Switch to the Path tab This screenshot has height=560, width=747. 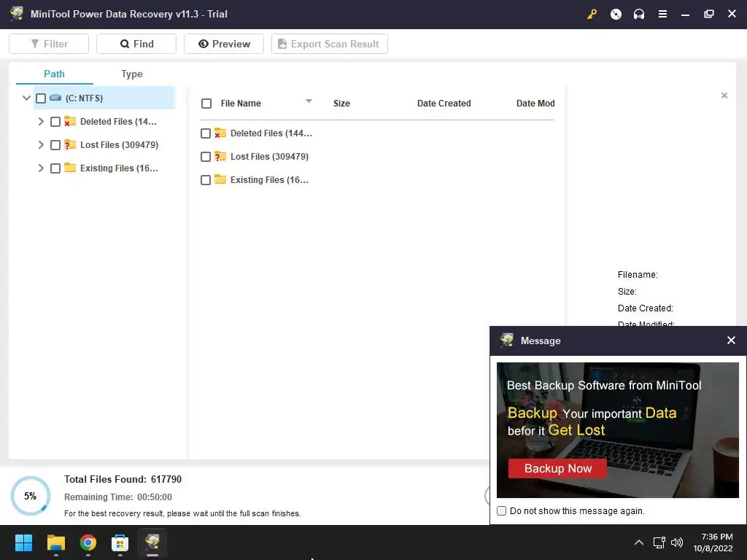(x=54, y=74)
